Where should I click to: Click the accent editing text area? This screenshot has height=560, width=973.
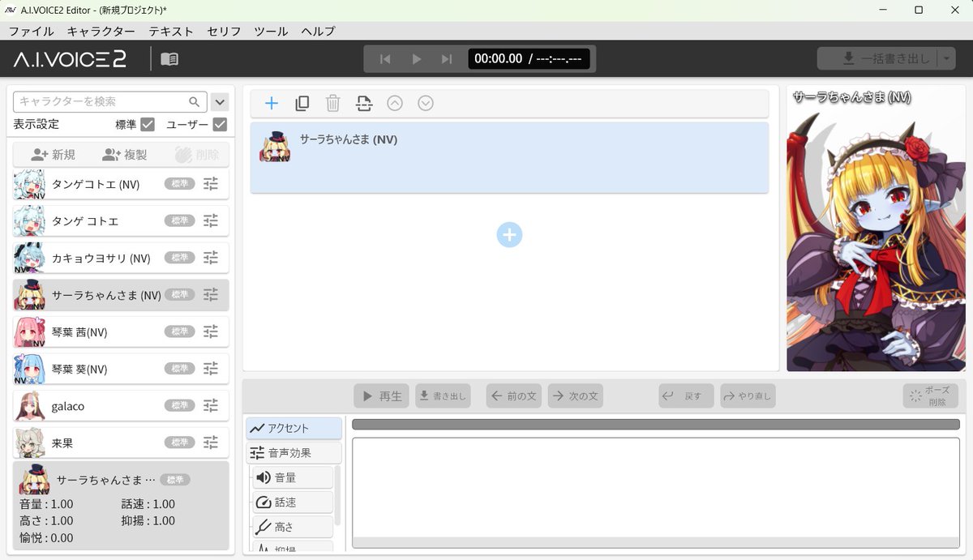coord(656,493)
